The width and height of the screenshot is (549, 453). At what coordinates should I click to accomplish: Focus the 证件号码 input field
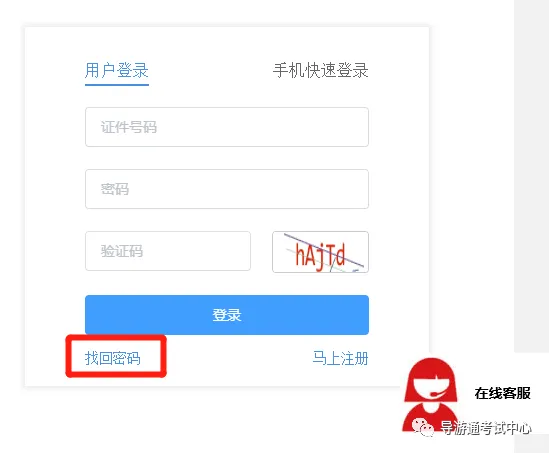(227, 127)
